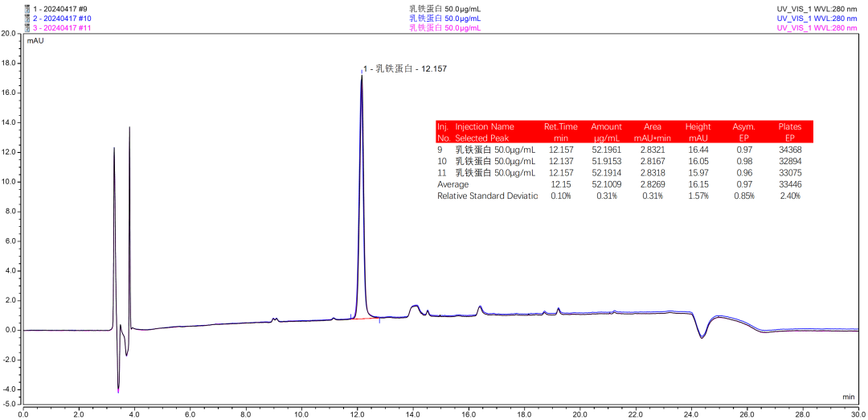Click plates cell '32894'
Viewport: 868px width, 420px height.
790,161
